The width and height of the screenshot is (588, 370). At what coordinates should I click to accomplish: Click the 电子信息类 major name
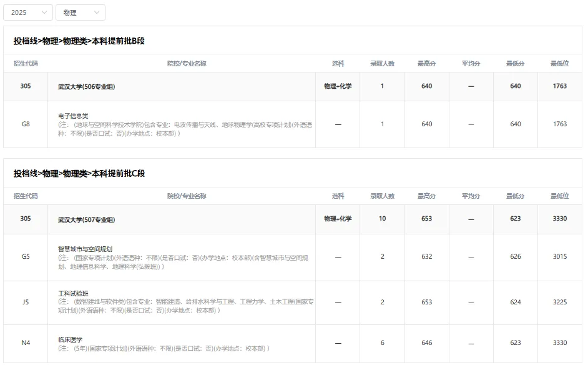pos(73,116)
